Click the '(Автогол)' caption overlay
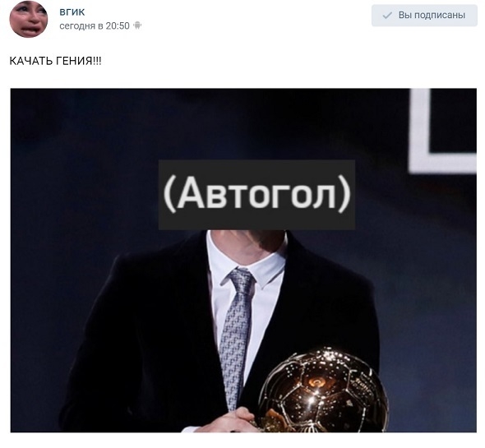The width and height of the screenshot is (485, 448). [x=256, y=195]
